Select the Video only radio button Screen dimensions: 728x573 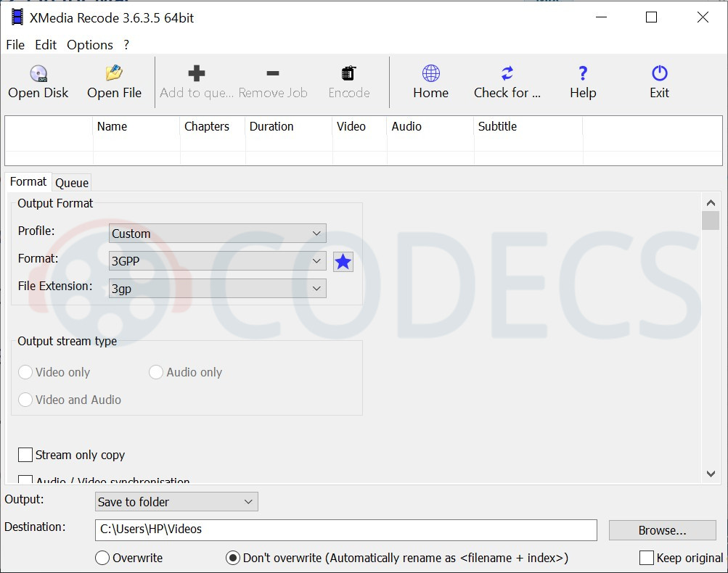(25, 372)
